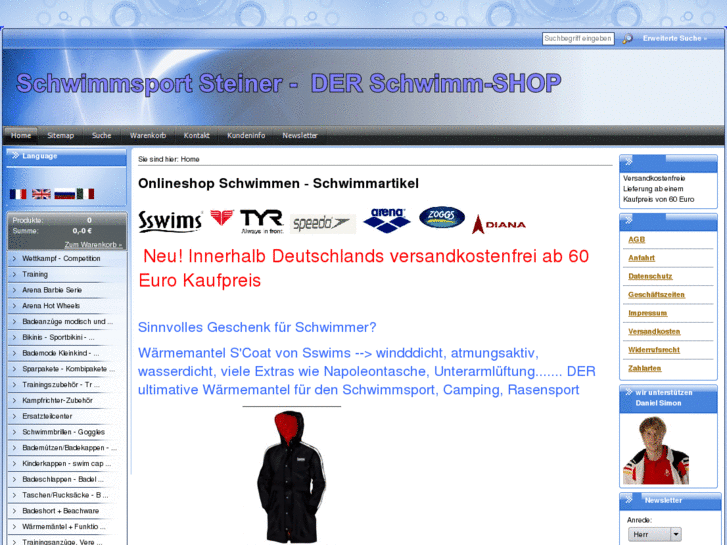Select the British flag language

pos(41,194)
